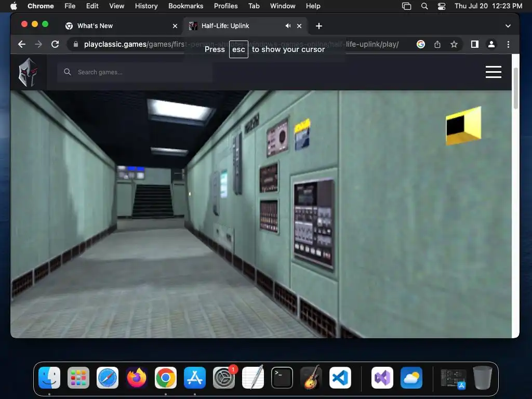The width and height of the screenshot is (532, 399).
Task: Click the forward navigation arrow
Action: point(38,44)
